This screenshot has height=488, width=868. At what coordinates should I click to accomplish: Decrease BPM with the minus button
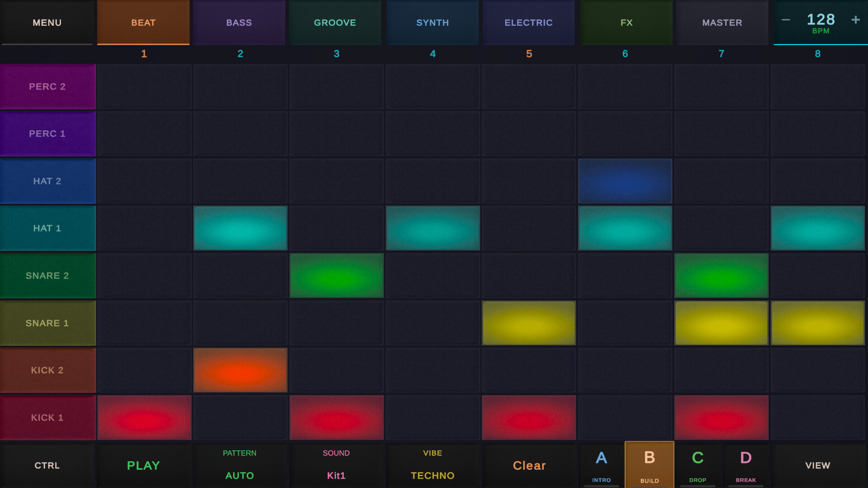786,20
